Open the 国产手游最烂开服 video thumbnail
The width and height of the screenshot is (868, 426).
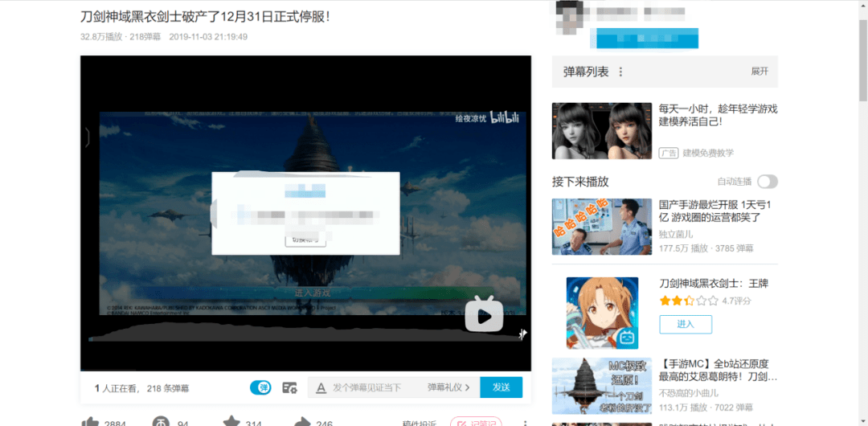[601, 227]
